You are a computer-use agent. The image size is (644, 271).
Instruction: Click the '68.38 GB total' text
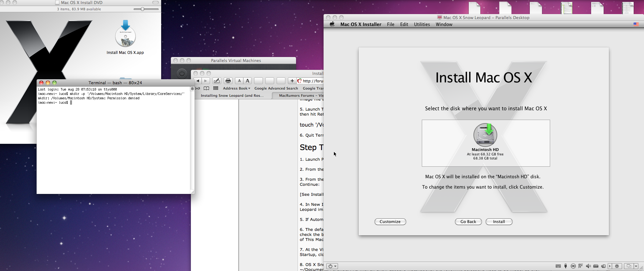(x=485, y=158)
